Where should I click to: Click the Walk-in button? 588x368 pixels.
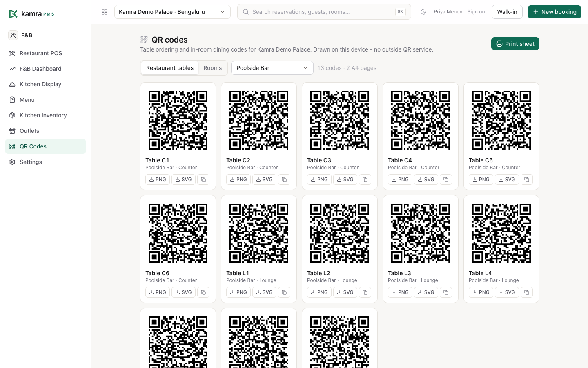(507, 12)
